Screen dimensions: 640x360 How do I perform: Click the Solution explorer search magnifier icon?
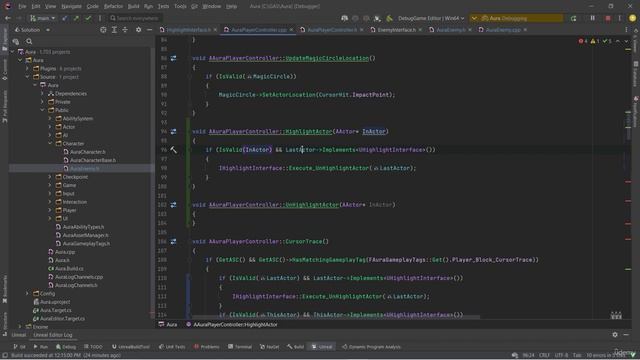click(x=29, y=41)
